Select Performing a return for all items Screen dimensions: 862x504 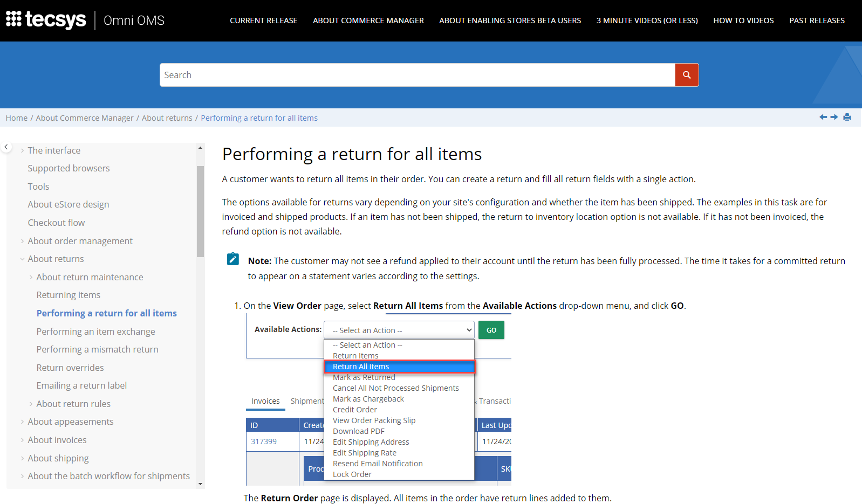pyautogui.click(x=107, y=313)
